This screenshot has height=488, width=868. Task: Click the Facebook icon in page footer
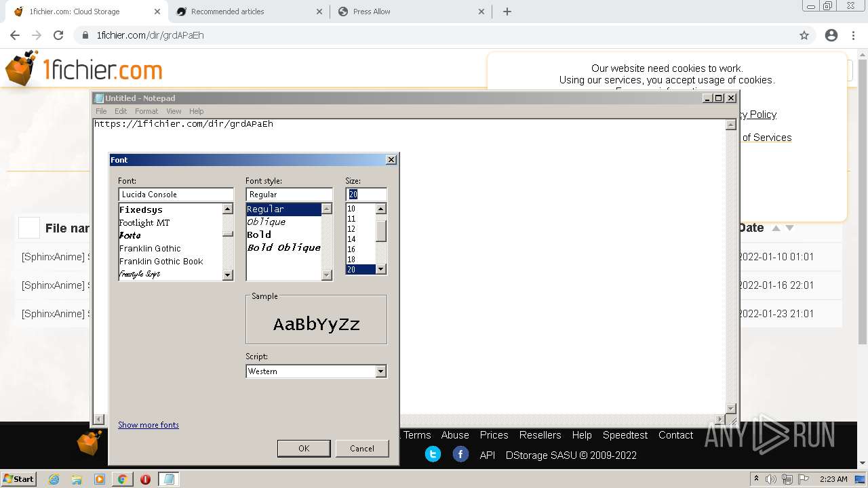(x=460, y=454)
